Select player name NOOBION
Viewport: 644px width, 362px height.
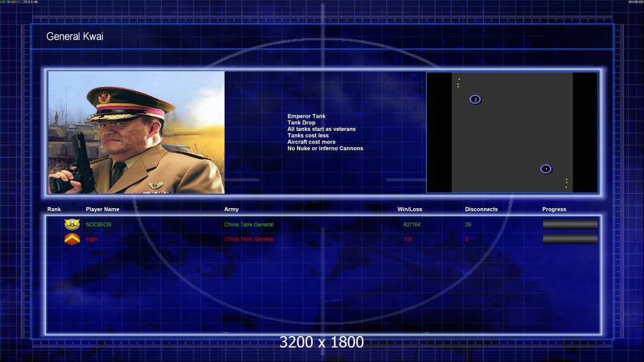pos(98,224)
